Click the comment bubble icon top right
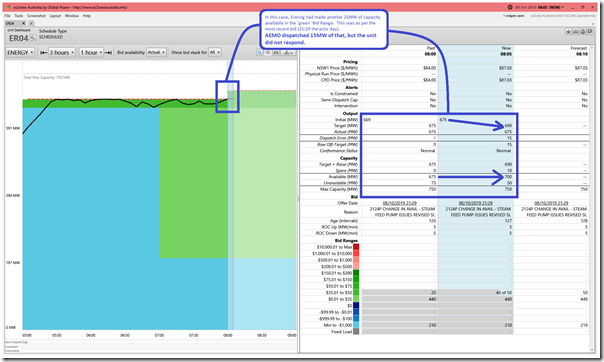 point(590,32)
